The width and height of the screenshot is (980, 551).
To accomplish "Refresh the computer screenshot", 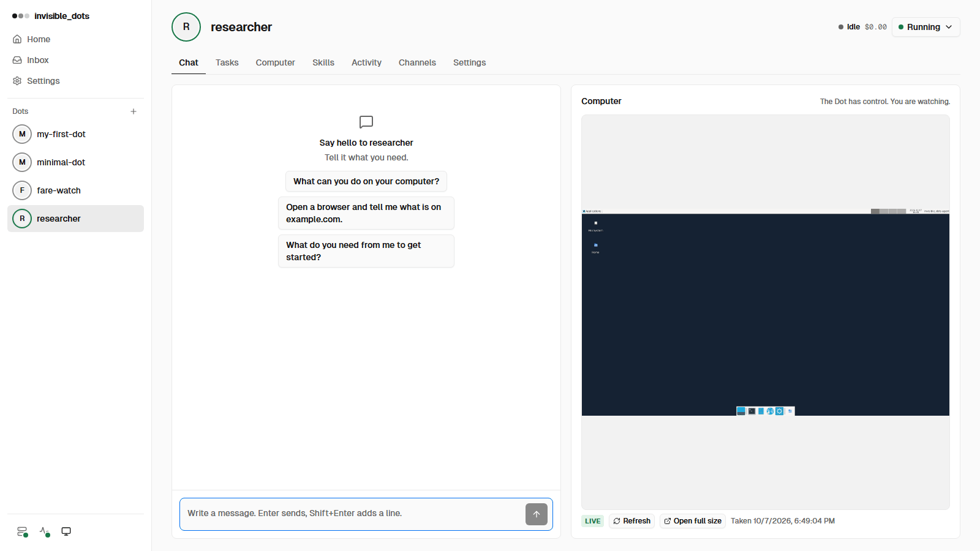I will click(x=632, y=521).
